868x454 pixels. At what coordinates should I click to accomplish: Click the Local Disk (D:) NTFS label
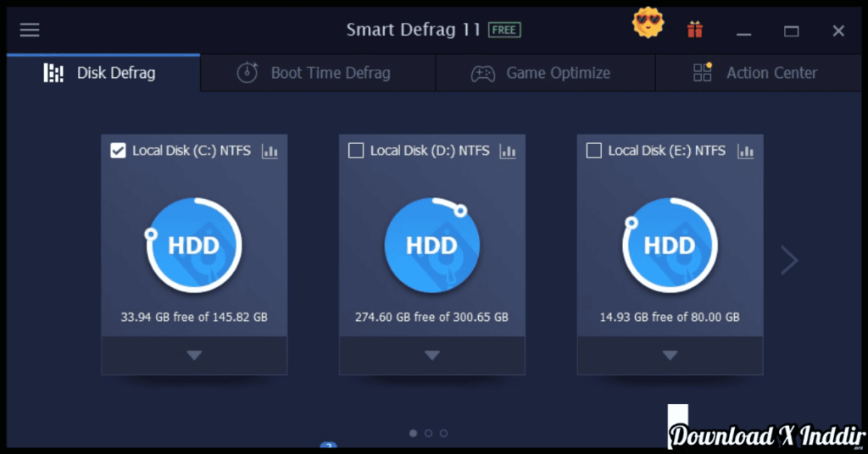pyautogui.click(x=430, y=151)
